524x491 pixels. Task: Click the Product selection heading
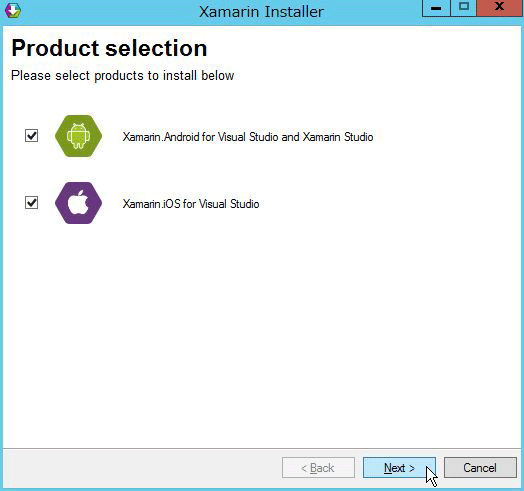pyautogui.click(x=109, y=48)
